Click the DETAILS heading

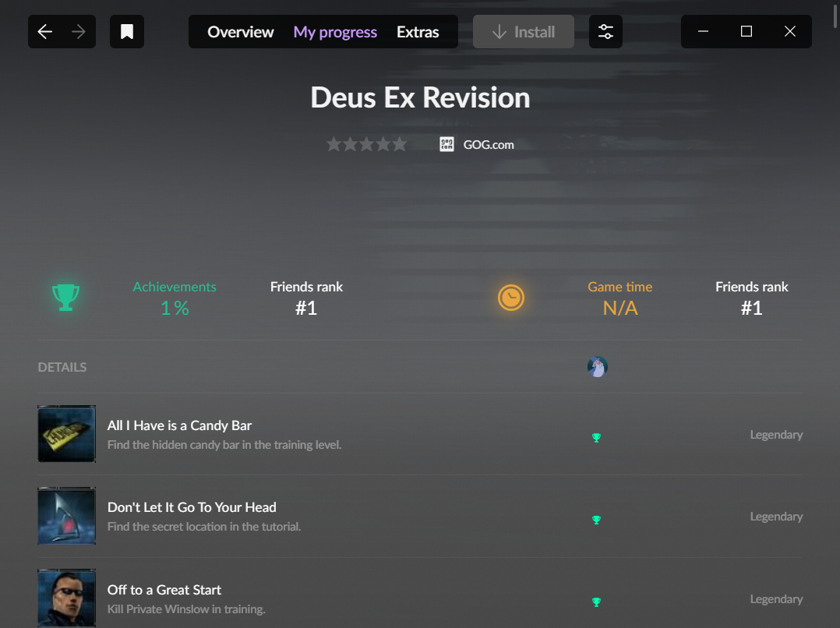(x=62, y=367)
